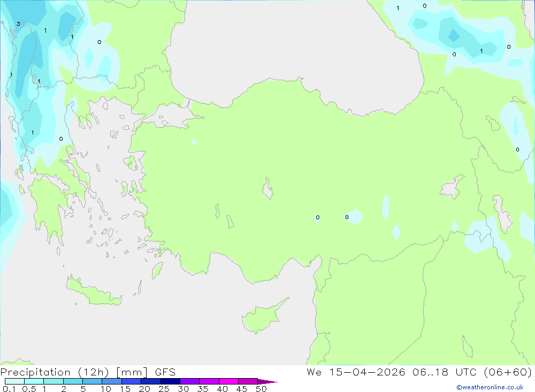Click the 1–2 mm legend color swatch
The height and width of the screenshot is (392, 535).
click(x=53, y=381)
